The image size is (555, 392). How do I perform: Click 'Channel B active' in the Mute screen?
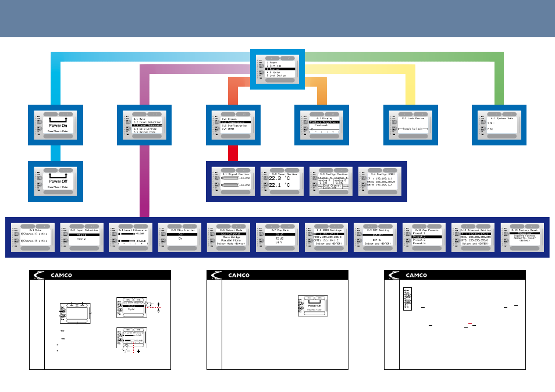pos(35,241)
